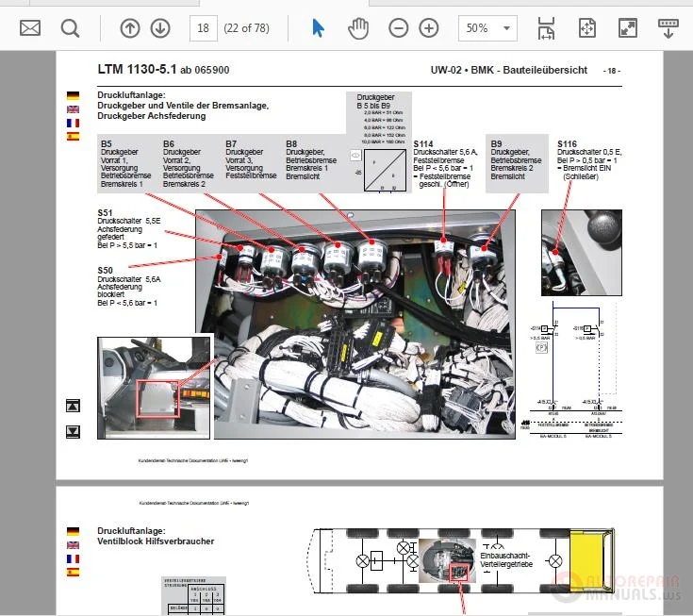
Task: Click the engine compartment main photo
Action: click(355, 325)
